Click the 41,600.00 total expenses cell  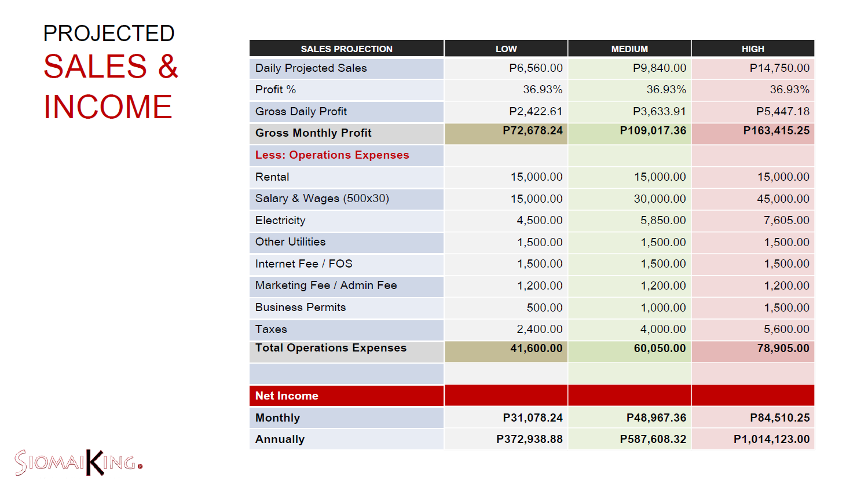pyautogui.click(x=506, y=351)
